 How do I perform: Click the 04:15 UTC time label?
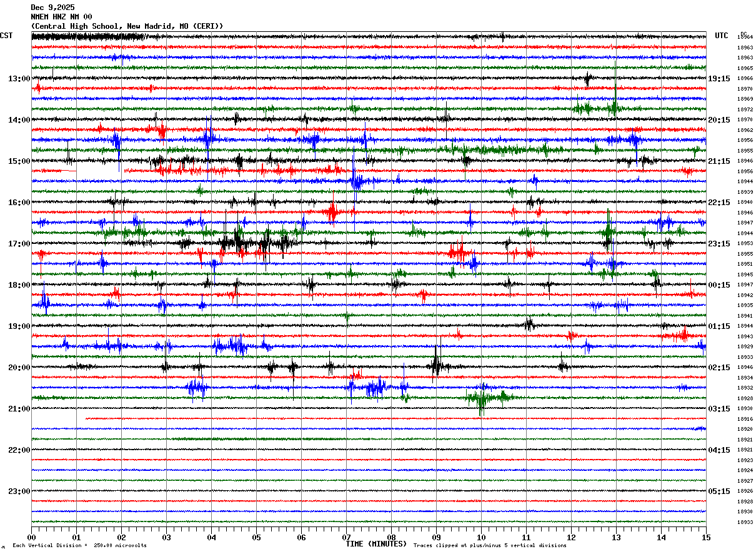[719, 450]
